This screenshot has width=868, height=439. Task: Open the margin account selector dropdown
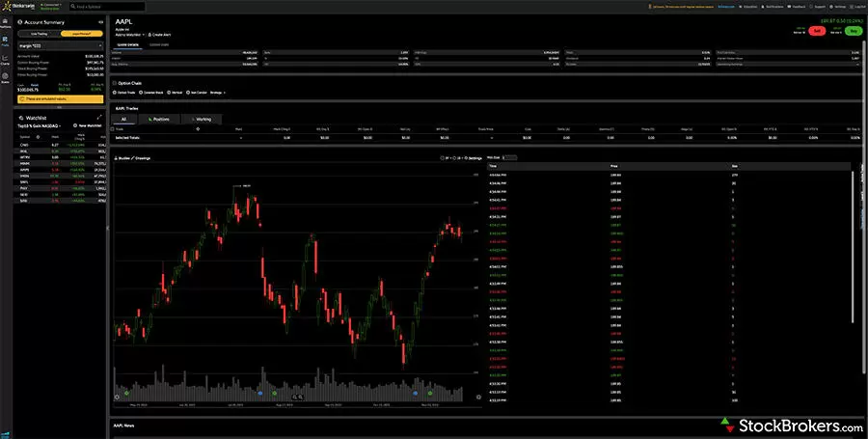[59, 44]
